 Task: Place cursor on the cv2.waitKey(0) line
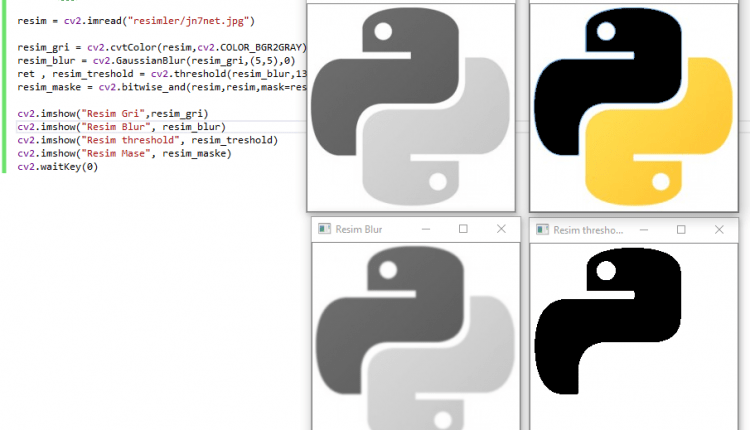click(x=58, y=166)
